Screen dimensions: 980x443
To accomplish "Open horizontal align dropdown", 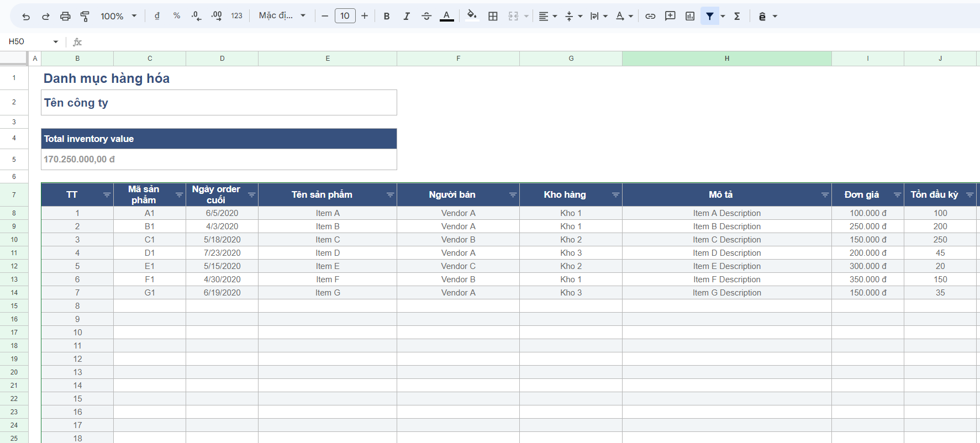I will coord(548,16).
